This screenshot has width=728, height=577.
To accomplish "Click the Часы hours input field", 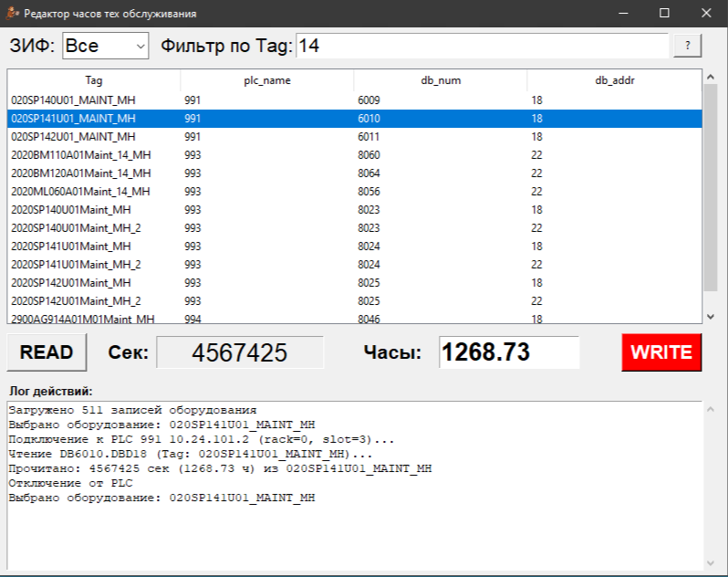I will pos(508,352).
